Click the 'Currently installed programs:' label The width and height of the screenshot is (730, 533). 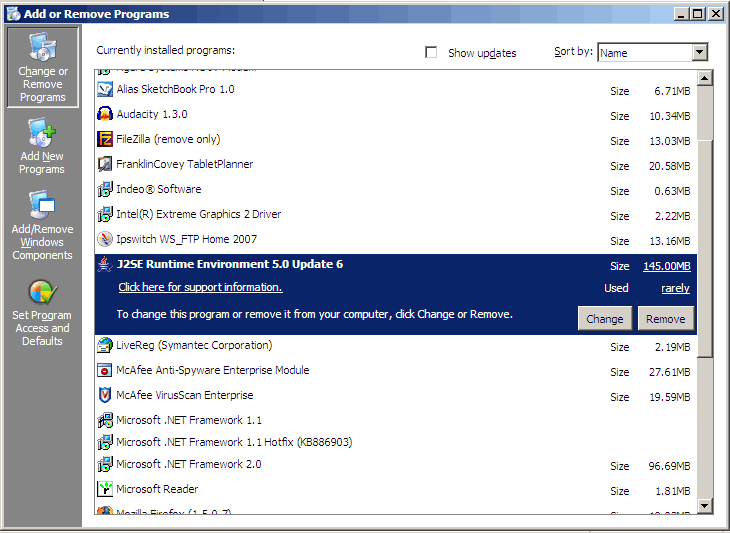click(x=166, y=50)
